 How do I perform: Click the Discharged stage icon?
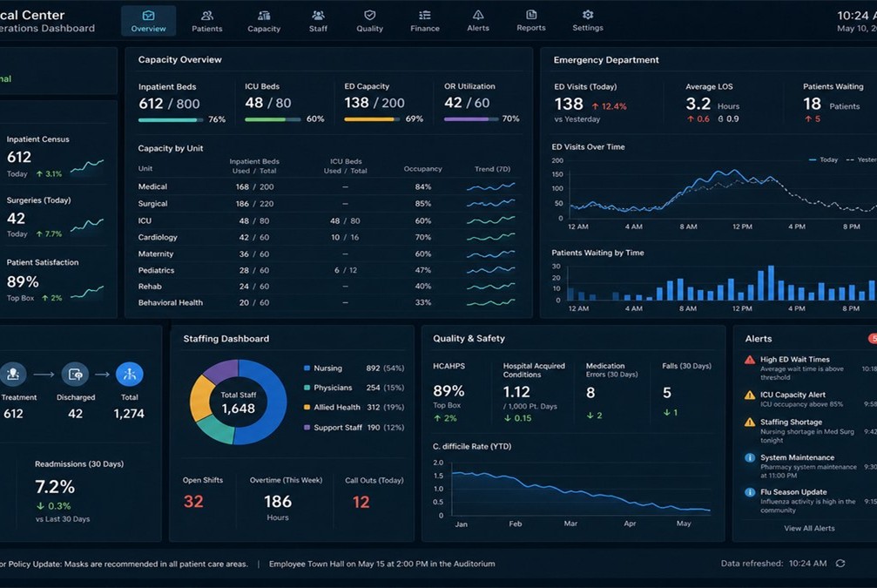75,375
